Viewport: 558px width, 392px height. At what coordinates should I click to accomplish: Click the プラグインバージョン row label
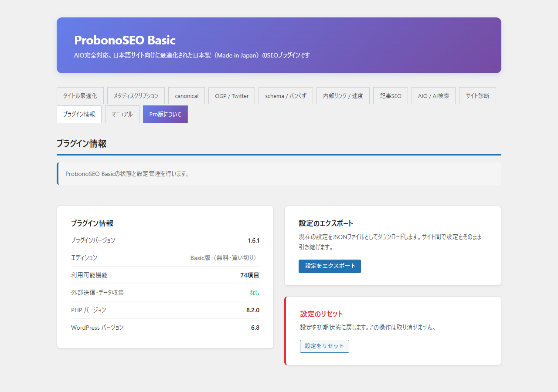point(93,240)
